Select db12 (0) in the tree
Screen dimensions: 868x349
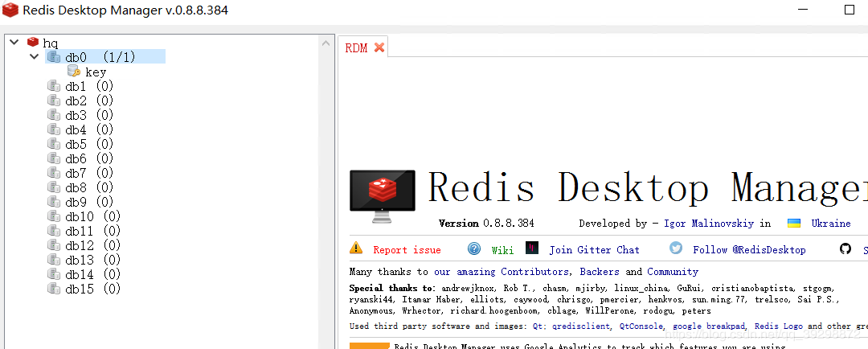click(93, 244)
